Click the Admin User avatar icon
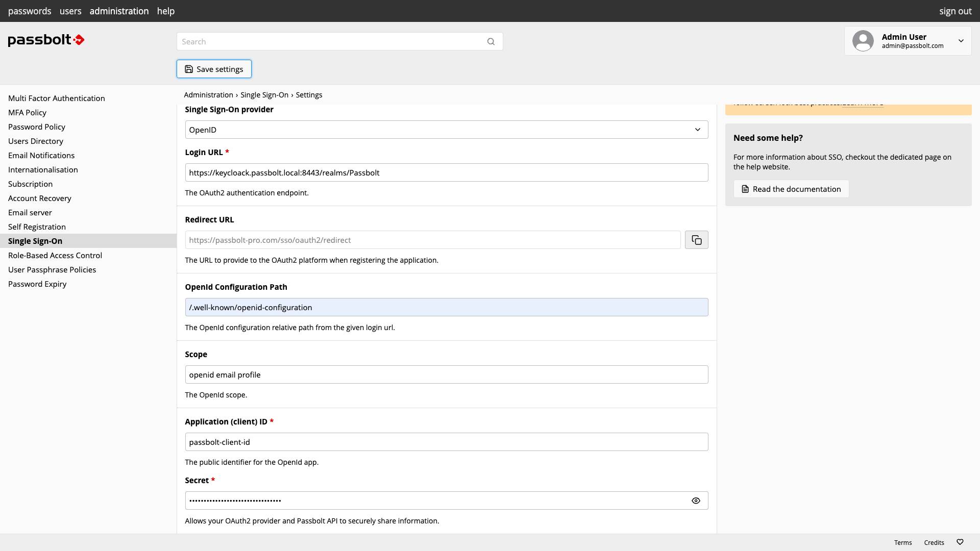 [x=863, y=41]
